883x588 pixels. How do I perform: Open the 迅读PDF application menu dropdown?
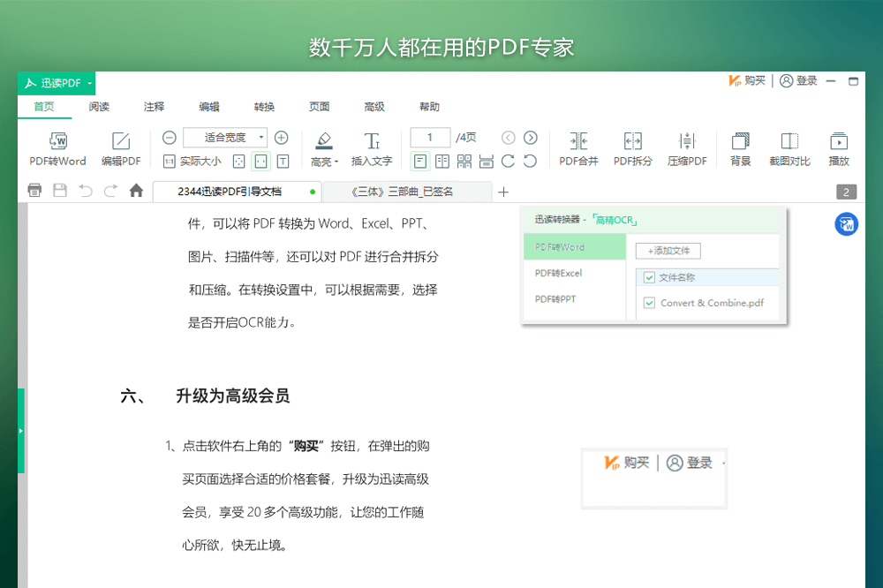[88, 83]
